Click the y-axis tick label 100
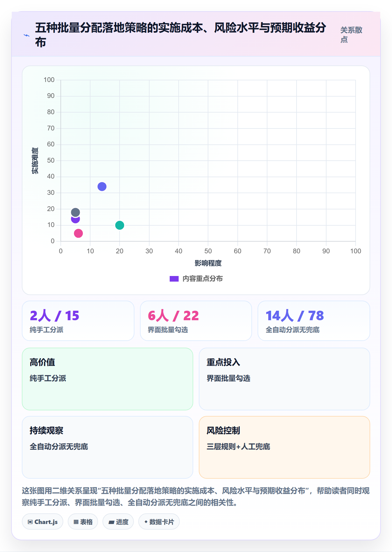The image size is (392, 552). coord(49,80)
